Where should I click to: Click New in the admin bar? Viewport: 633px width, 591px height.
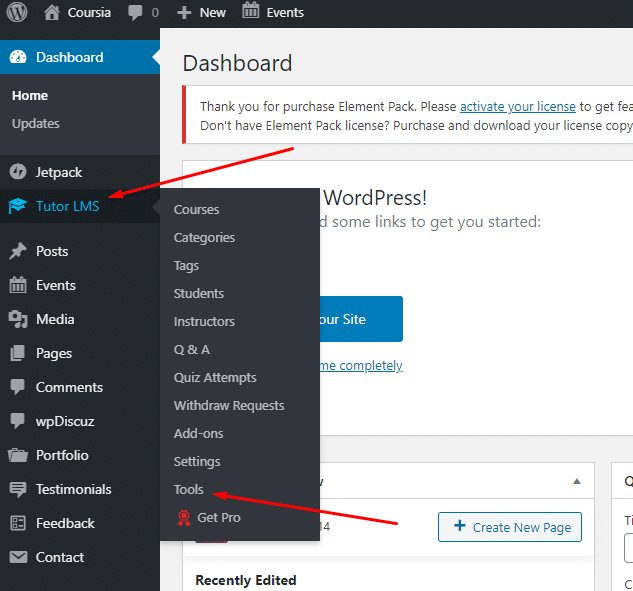(x=212, y=13)
